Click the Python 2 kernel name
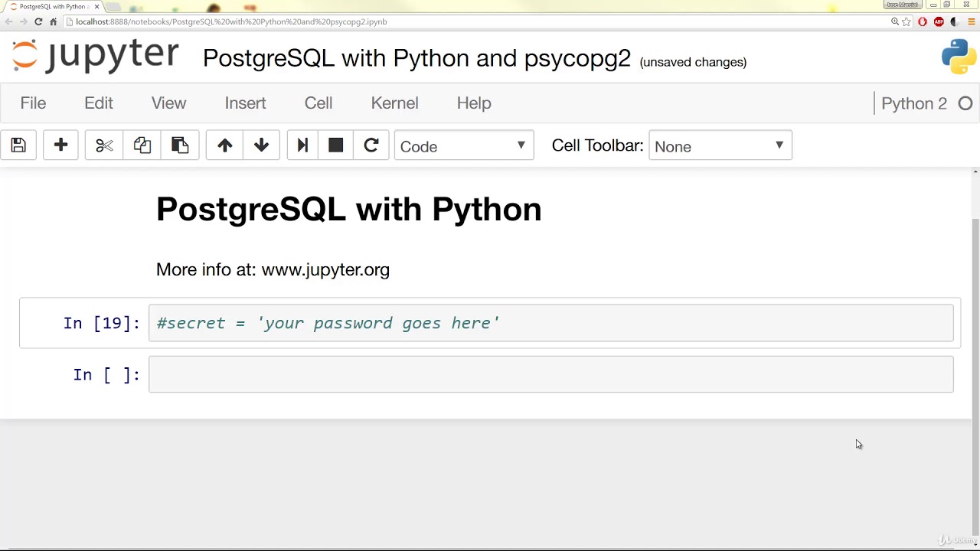This screenshot has height=551, width=980. [x=914, y=103]
